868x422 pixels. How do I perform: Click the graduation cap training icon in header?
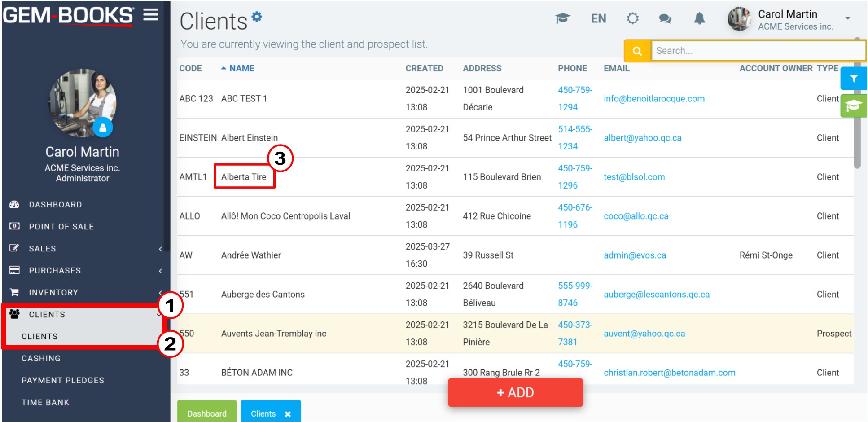click(x=562, y=18)
